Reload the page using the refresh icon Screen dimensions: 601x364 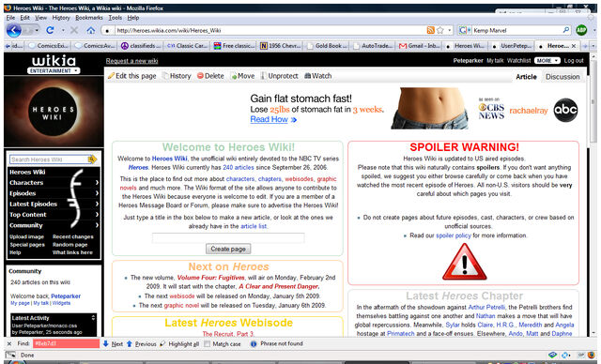(50, 30)
